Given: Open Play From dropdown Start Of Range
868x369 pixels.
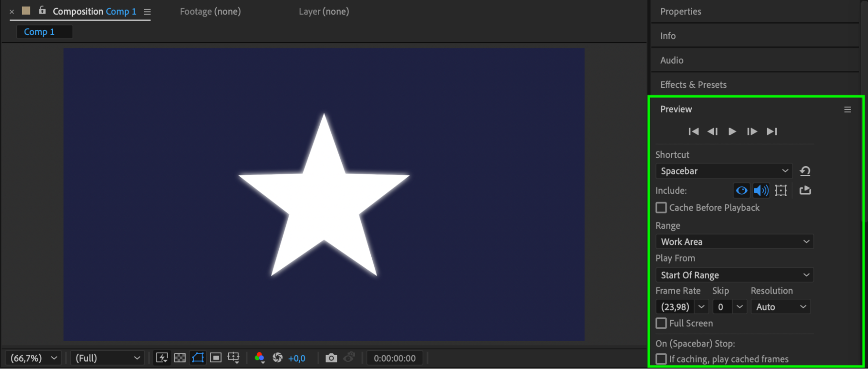Looking at the screenshot, I should tap(734, 275).
